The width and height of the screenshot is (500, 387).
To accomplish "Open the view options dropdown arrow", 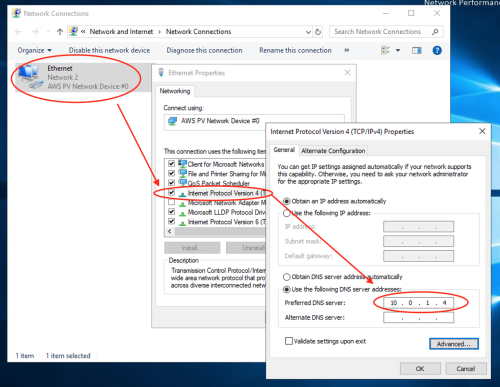I will tap(398, 50).
